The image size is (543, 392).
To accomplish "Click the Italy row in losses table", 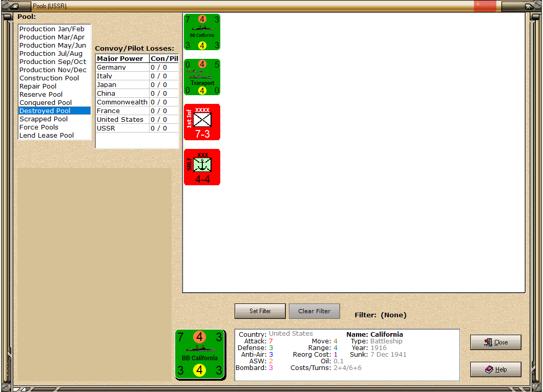I will coord(137,76).
